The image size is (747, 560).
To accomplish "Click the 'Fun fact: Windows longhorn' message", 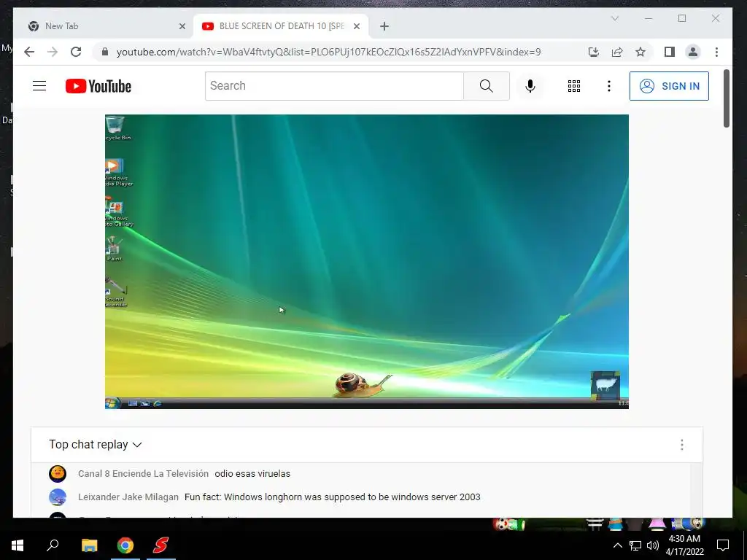I will tap(333, 497).
